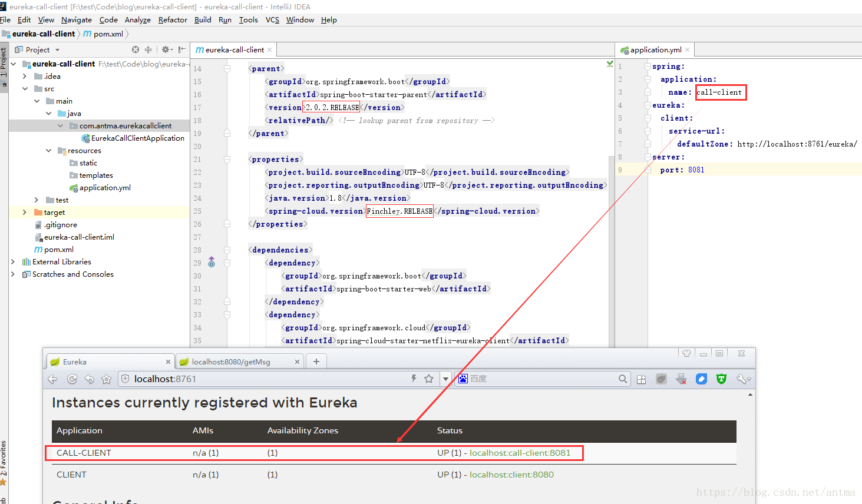The width and height of the screenshot is (862, 504).
Task: Click the fold marker beside parent tag
Action: pyautogui.click(x=227, y=69)
